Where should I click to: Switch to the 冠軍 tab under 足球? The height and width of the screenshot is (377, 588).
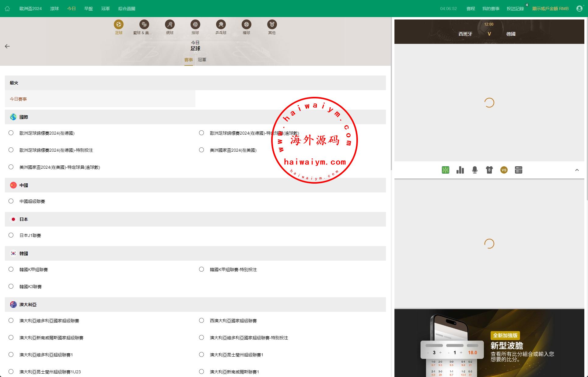(202, 60)
